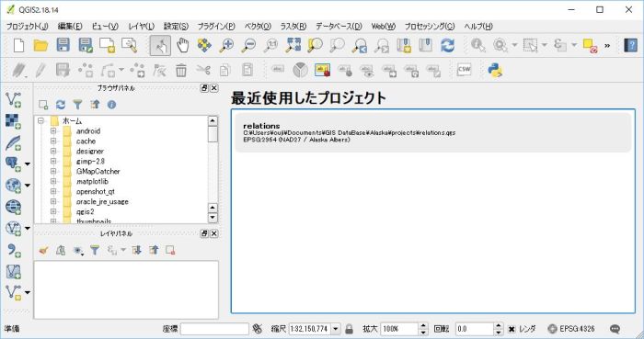
Task: Toggle the scale lock icon
Action: (x=349, y=329)
